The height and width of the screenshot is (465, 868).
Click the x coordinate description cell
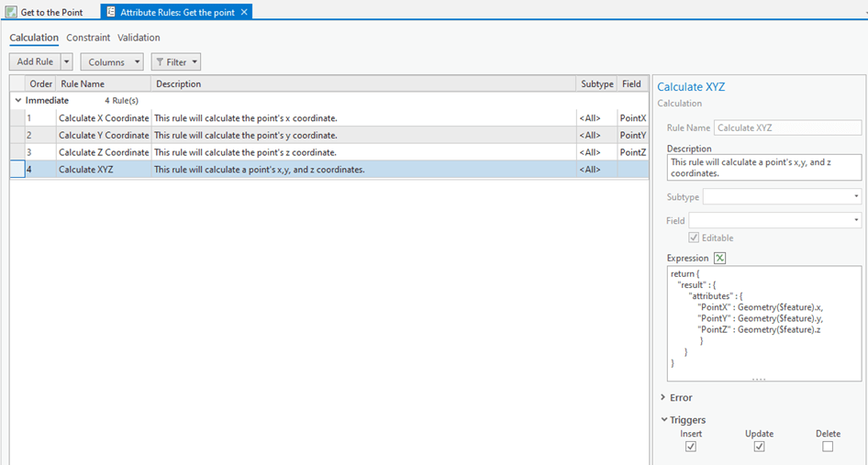[363, 118]
